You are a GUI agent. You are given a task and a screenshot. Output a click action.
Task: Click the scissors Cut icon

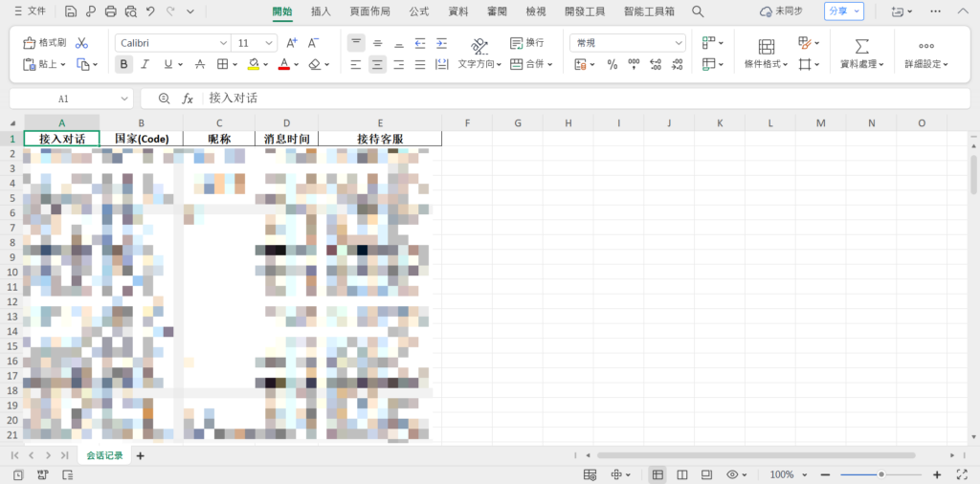[81, 43]
